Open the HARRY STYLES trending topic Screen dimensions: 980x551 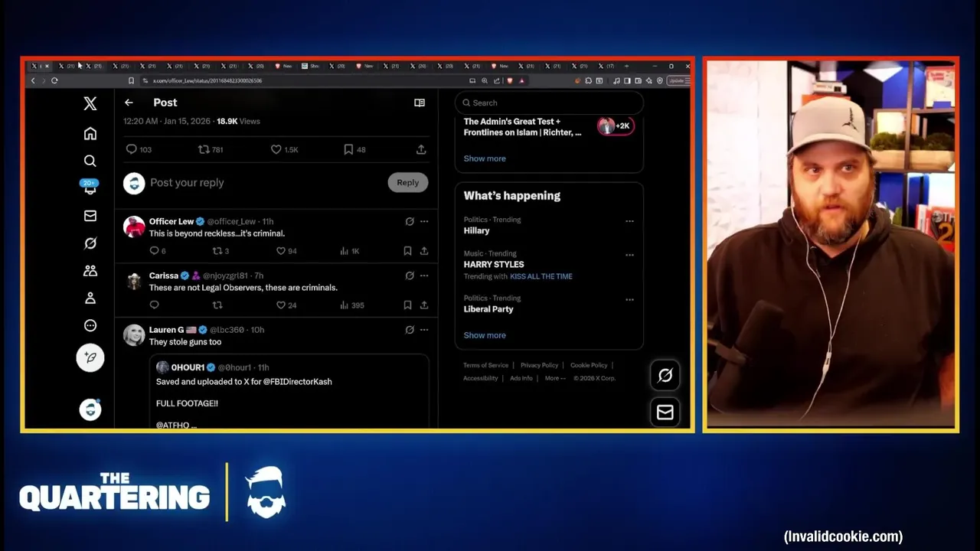pos(494,264)
